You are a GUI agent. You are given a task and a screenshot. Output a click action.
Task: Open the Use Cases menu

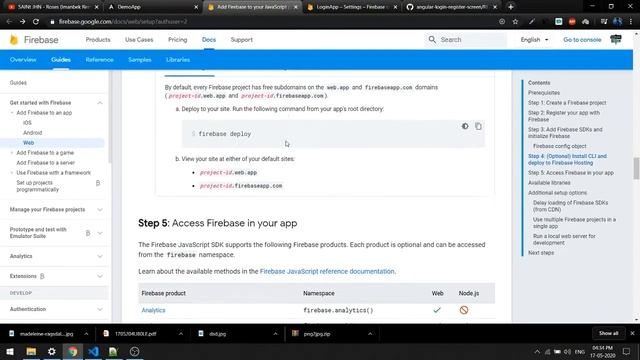point(139,40)
